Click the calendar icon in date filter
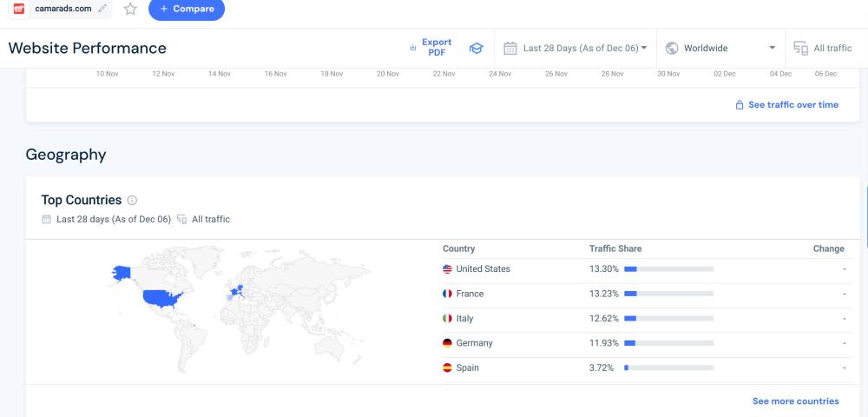The height and width of the screenshot is (417, 868). click(x=510, y=49)
